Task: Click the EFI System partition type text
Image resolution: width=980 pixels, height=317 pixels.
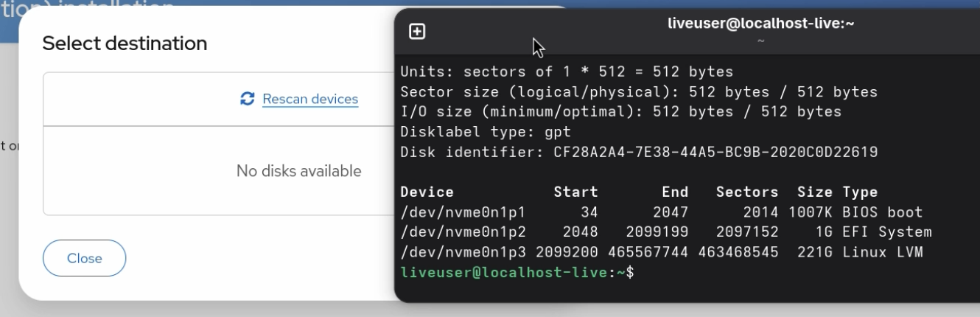Action: pos(887,232)
